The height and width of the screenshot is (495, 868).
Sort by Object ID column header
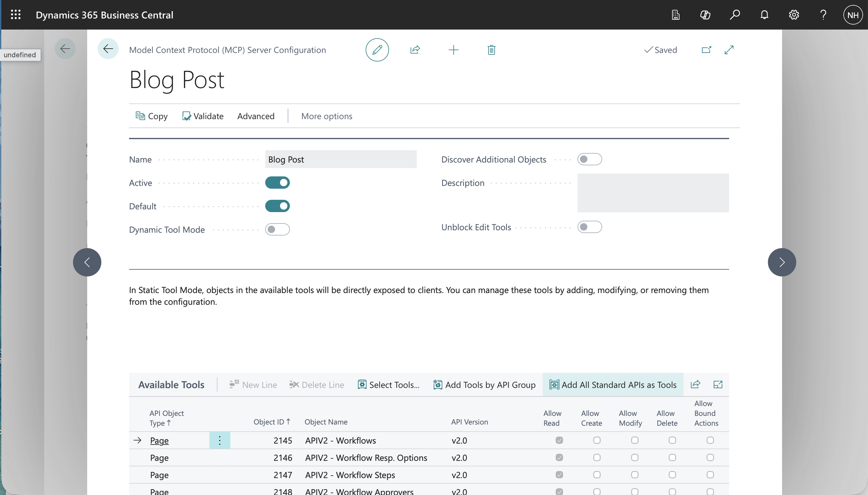(272, 422)
